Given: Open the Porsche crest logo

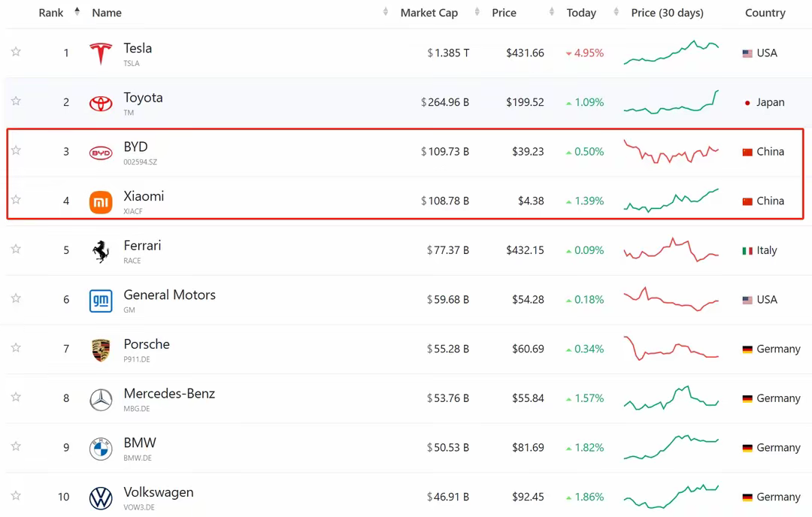Looking at the screenshot, I should (101, 350).
